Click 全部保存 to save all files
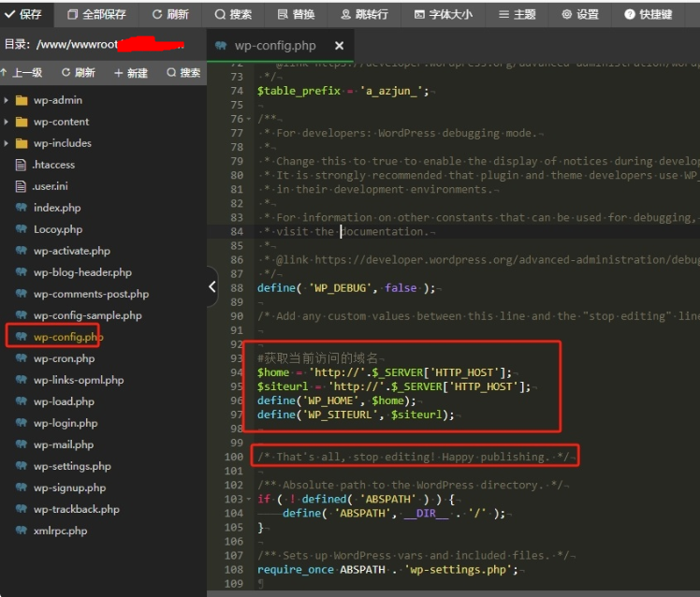700x597 pixels. (97, 14)
